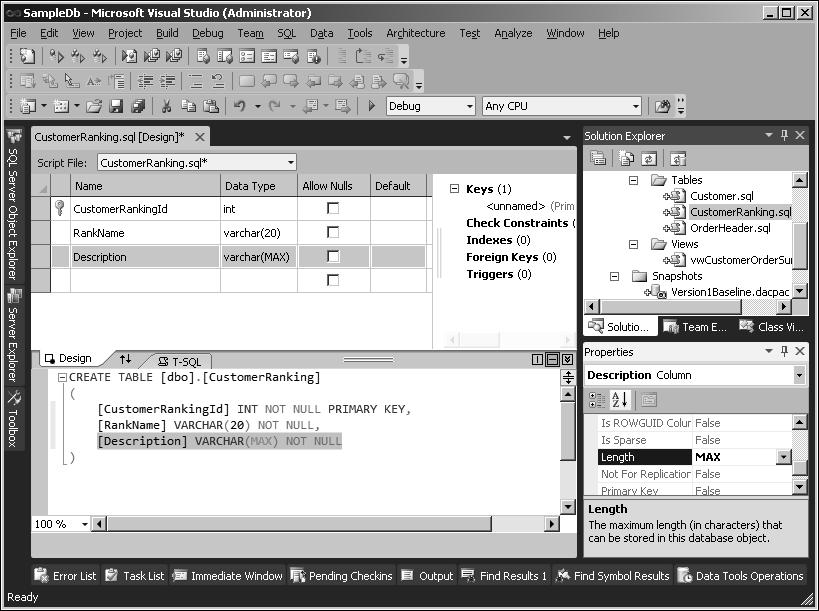Screen dimensions: 819x611
Task: Click the swap panes arrows icon
Action: coord(125,359)
